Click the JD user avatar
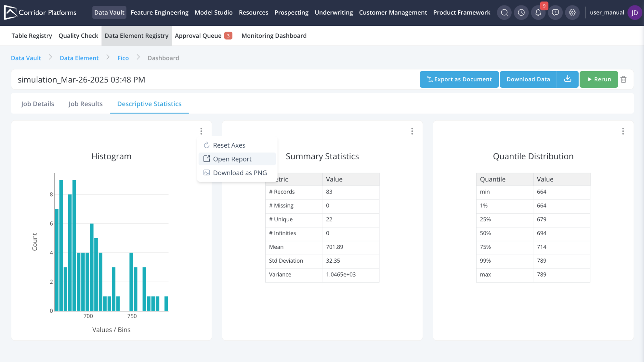Image resolution: width=644 pixels, height=362 pixels. (634, 13)
